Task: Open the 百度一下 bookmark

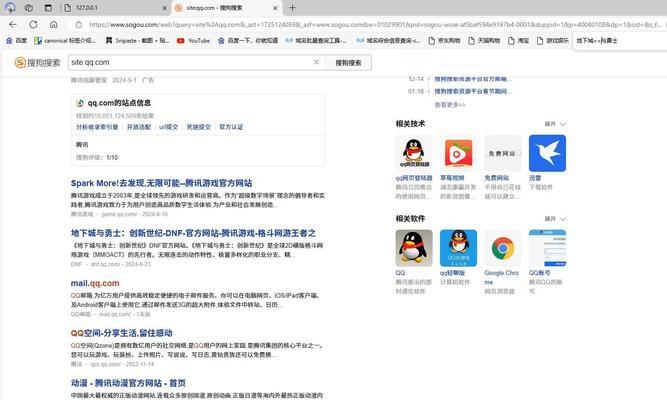Action: 248,40
